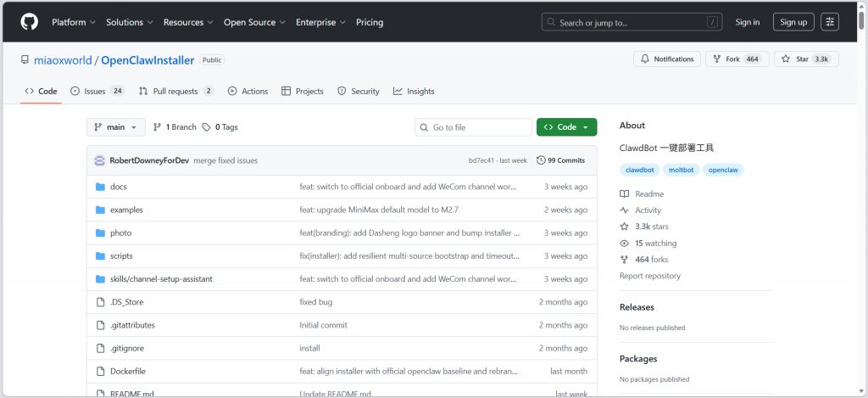Screen dimensions: 868x398
Task: Click the Dockerfile file icon
Action: click(x=100, y=372)
